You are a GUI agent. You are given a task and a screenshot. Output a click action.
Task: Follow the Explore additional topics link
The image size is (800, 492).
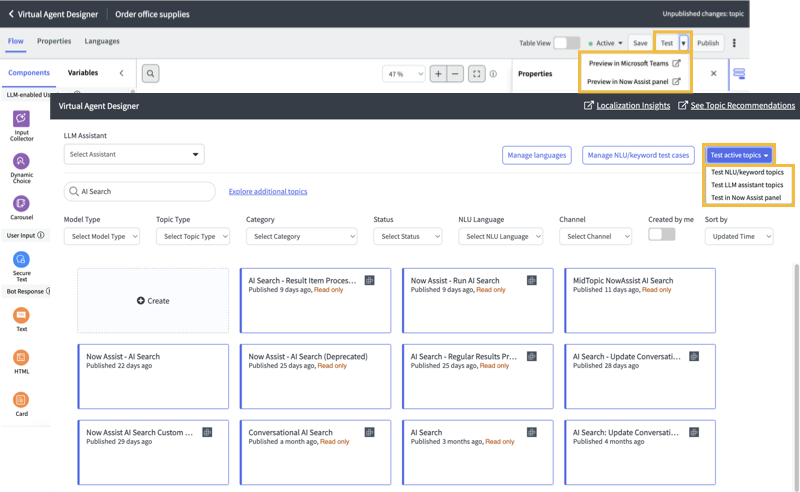coord(268,191)
